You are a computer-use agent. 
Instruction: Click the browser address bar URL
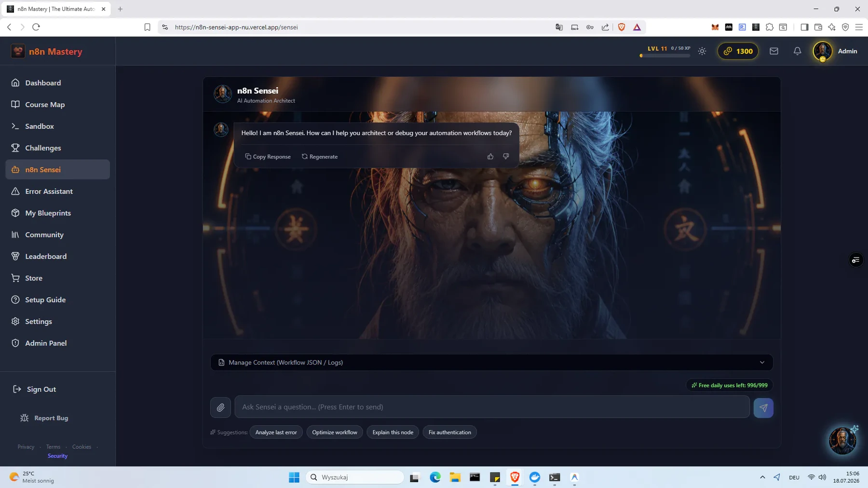point(236,27)
